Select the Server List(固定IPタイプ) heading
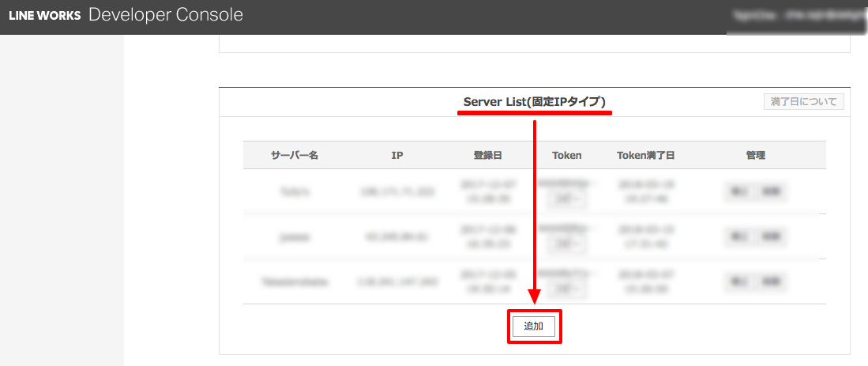The height and width of the screenshot is (366, 868). tap(534, 102)
